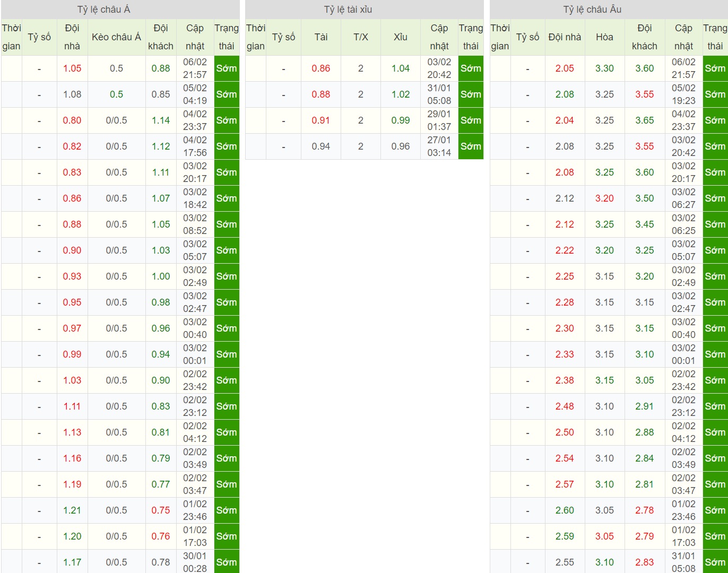This screenshot has height=573, width=728.
Task: Click châu Âu home odds 2.33
Action: [565, 354]
